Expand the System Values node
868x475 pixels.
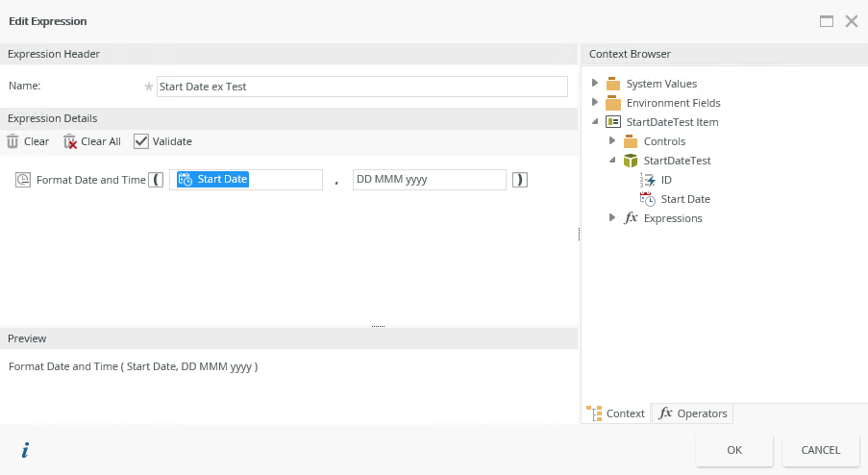tap(596, 84)
